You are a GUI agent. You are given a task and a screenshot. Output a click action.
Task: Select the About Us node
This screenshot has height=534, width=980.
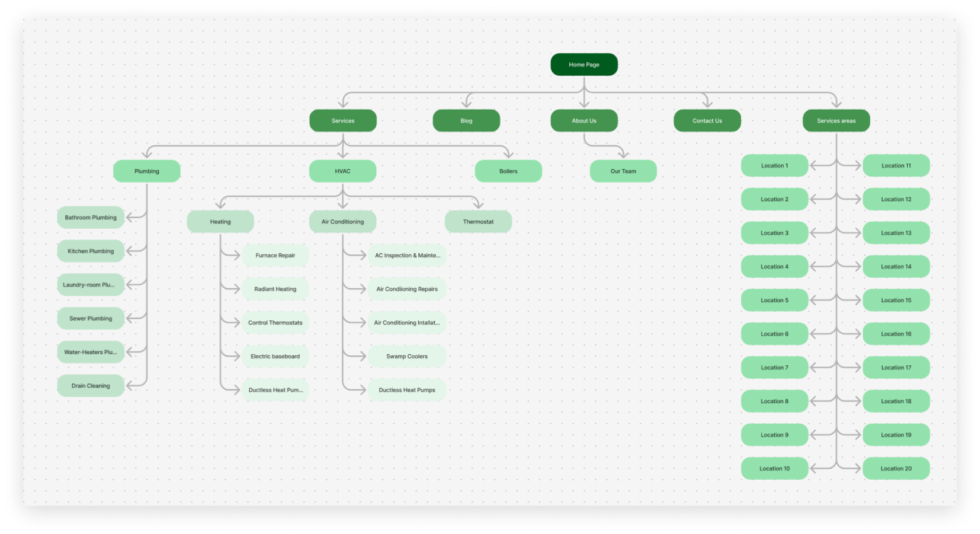[x=584, y=121]
